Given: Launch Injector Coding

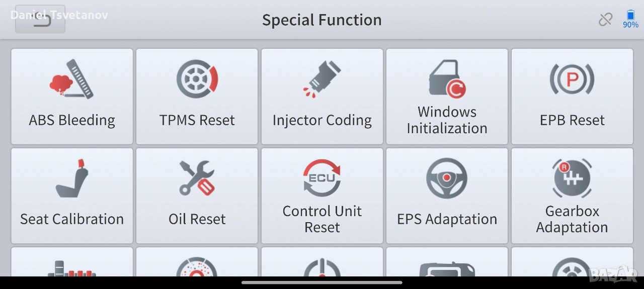Looking at the screenshot, I should 322,97.
